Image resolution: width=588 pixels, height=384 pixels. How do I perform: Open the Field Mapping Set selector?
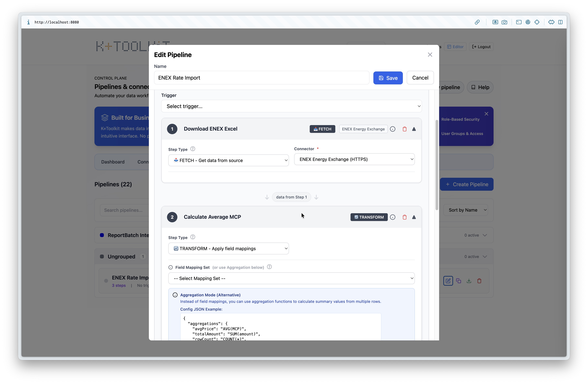[x=291, y=278]
